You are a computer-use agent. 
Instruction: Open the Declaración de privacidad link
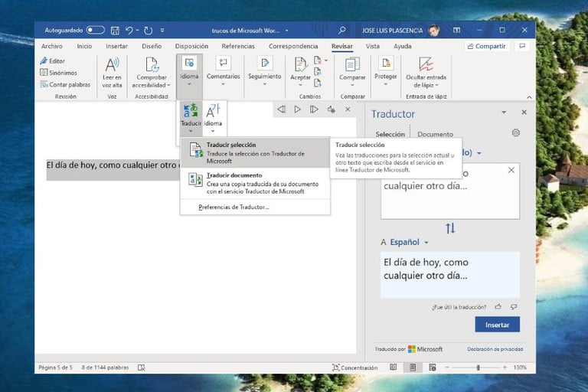pyautogui.click(x=495, y=349)
